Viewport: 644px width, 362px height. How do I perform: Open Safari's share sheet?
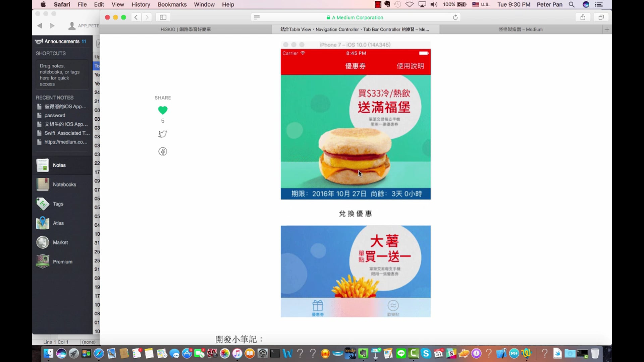(x=583, y=17)
